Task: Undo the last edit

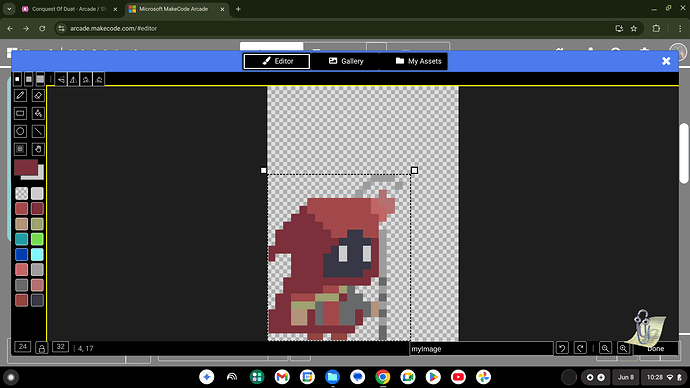Action: click(x=562, y=348)
